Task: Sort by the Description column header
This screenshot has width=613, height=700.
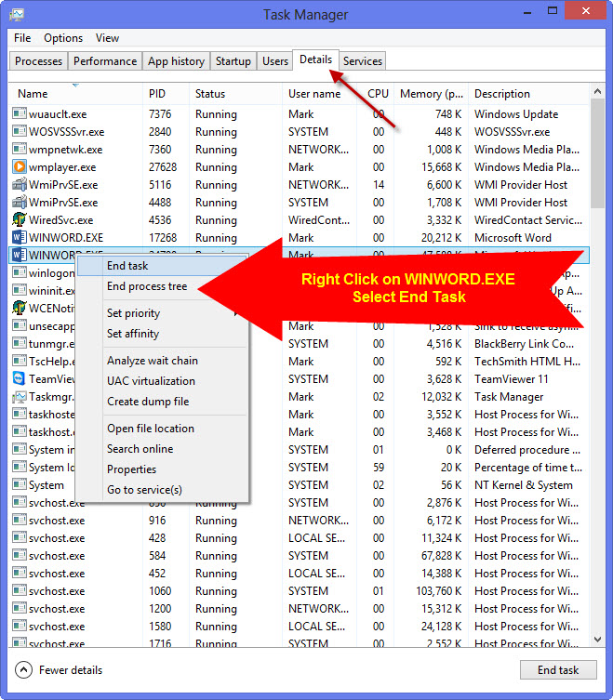Action: (529, 94)
